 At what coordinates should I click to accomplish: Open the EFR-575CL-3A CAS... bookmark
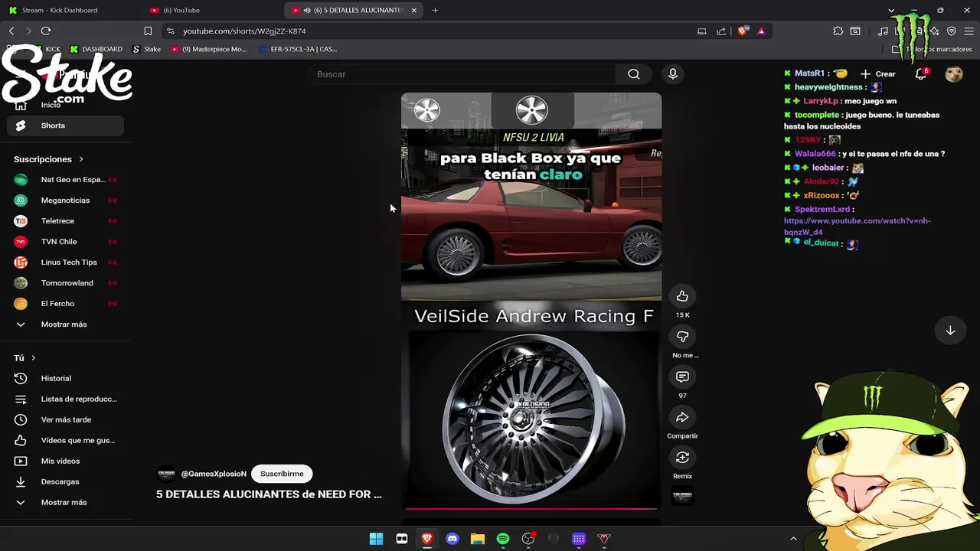(x=298, y=49)
